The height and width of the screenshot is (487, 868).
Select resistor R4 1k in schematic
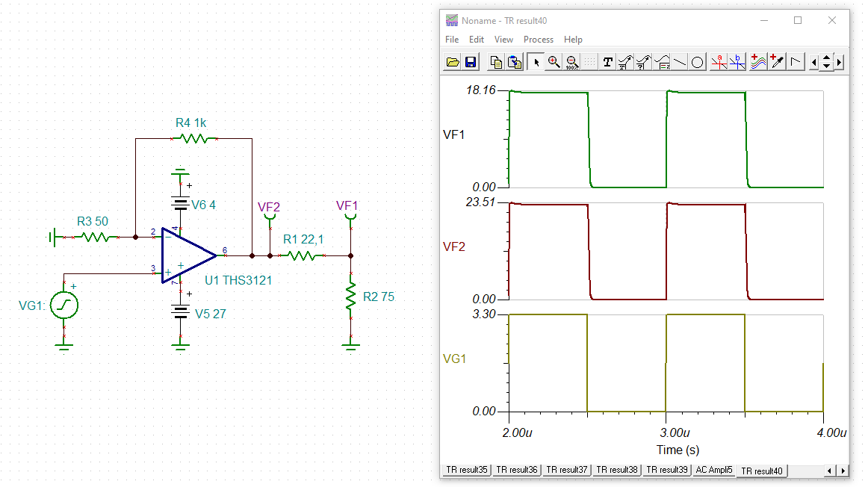pos(193,138)
